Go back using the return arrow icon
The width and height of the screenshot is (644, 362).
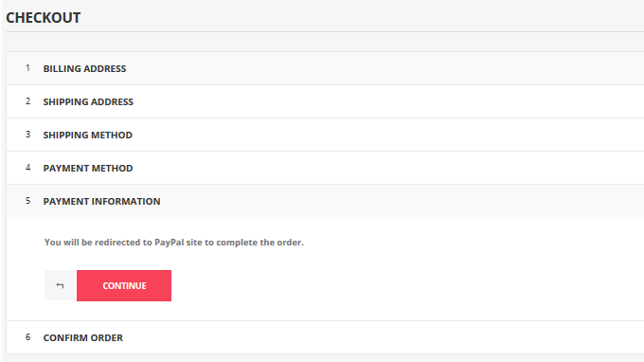(60, 285)
